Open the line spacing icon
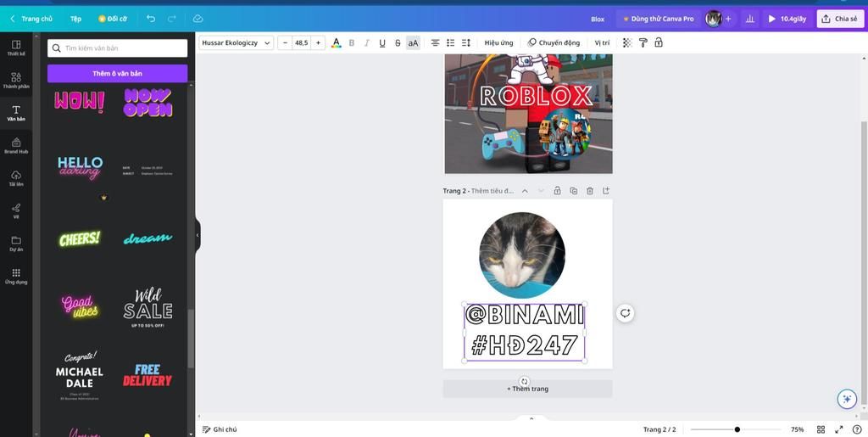Screen dimensions: 868x437 coord(466,42)
